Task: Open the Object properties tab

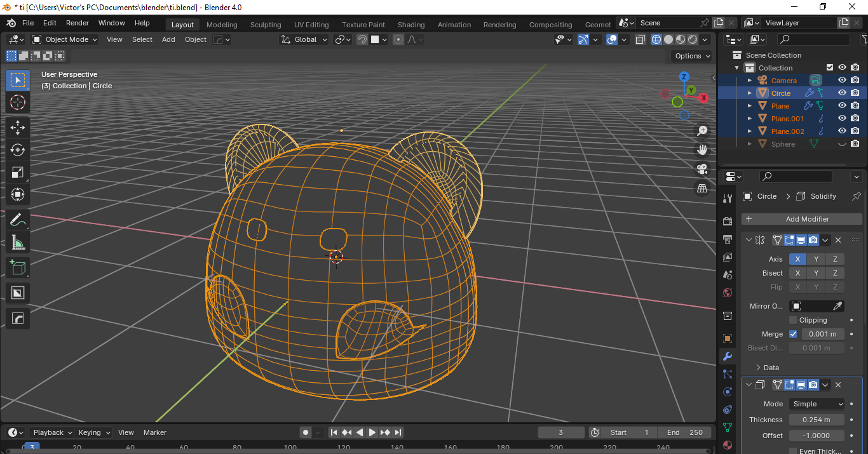Action: tap(728, 338)
